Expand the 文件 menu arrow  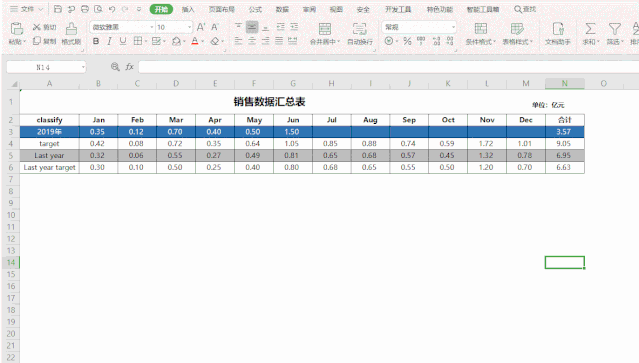[x=41, y=9]
